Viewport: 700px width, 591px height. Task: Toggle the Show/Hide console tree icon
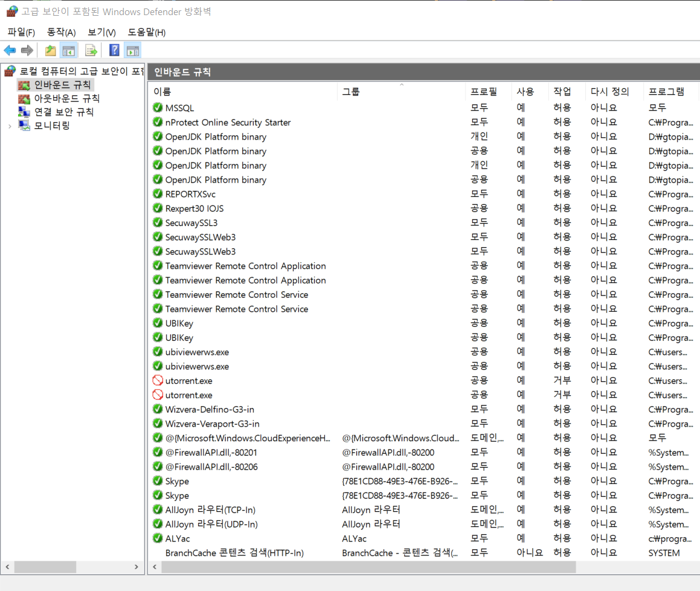[69, 51]
